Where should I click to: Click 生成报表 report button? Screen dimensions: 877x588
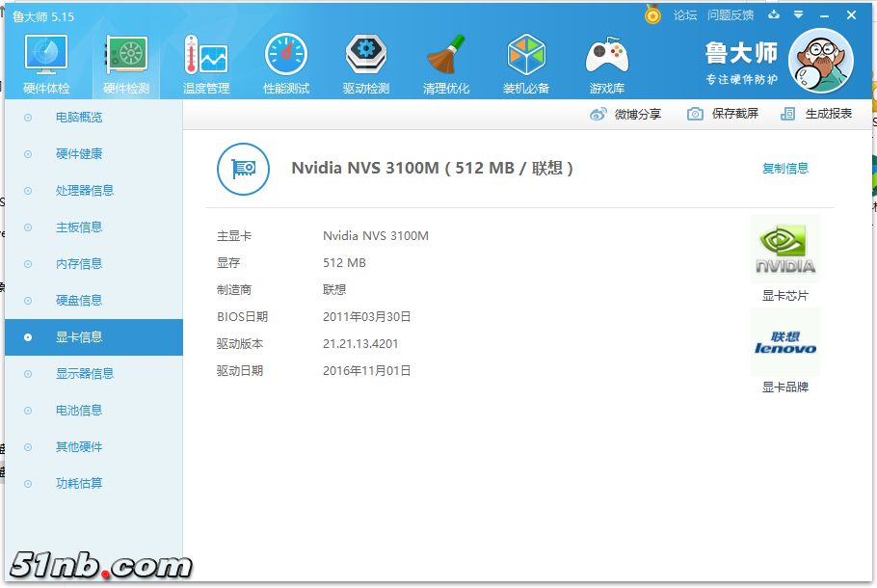click(816, 114)
